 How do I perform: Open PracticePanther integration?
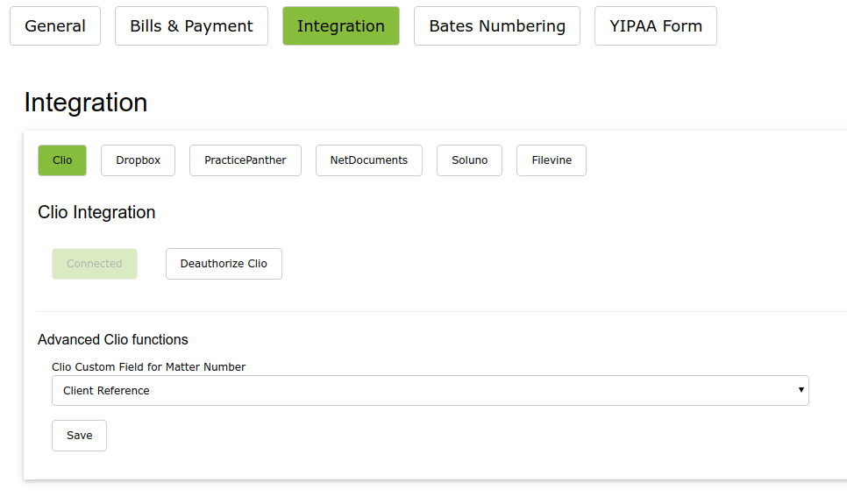click(246, 160)
